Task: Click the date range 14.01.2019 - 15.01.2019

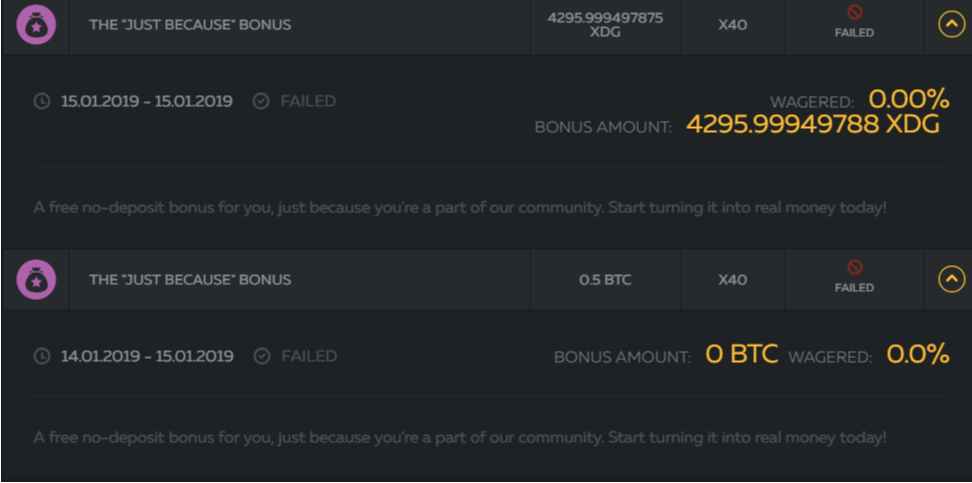Action: 147,357
